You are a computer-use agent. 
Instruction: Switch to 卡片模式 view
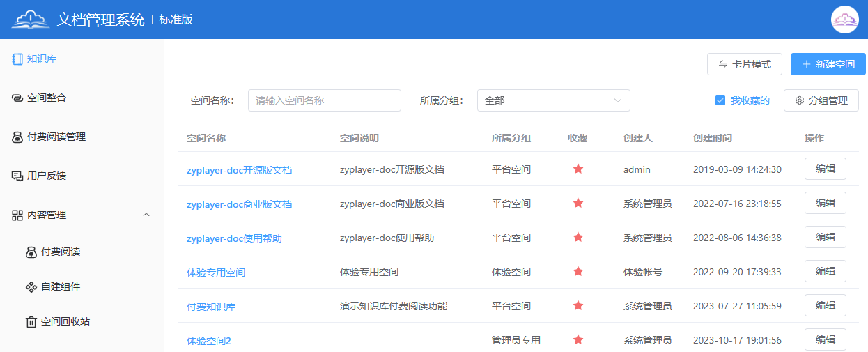pyautogui.click(x=745, y=64)
